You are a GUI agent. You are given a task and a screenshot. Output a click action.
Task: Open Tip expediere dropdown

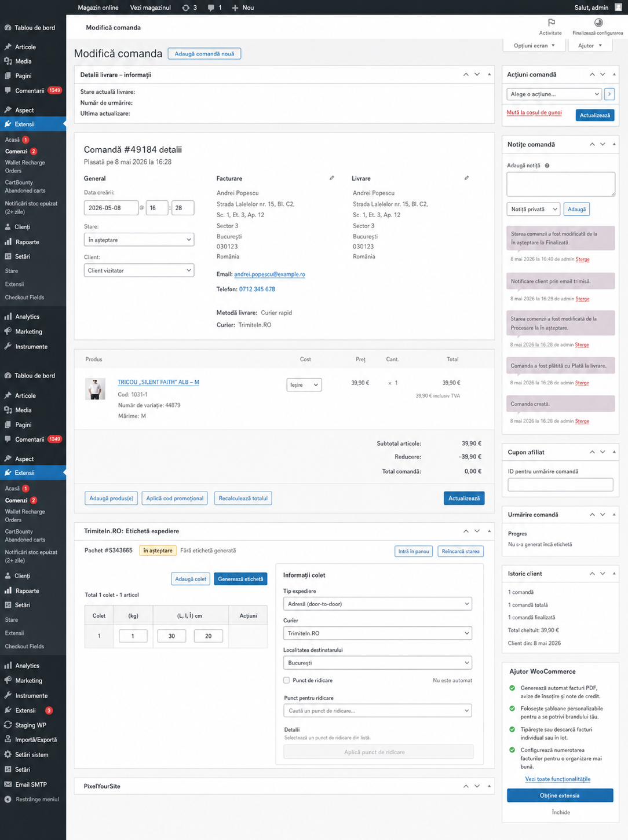[378, 604]
